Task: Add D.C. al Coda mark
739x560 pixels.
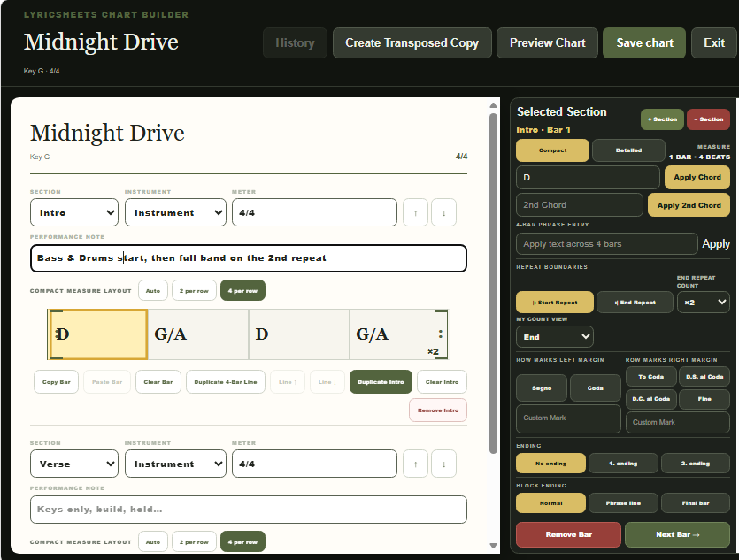Action: [650, 399]
